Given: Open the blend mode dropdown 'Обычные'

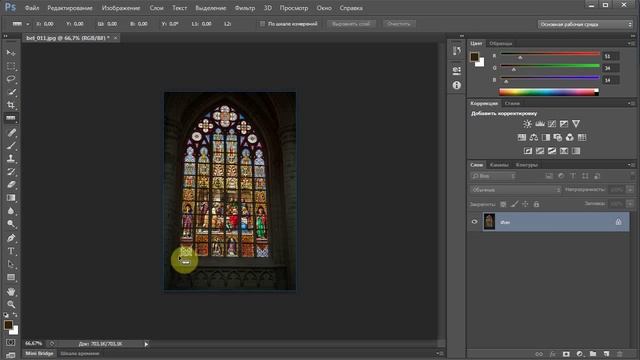Looking at the screenshot, I should (516, 190).
